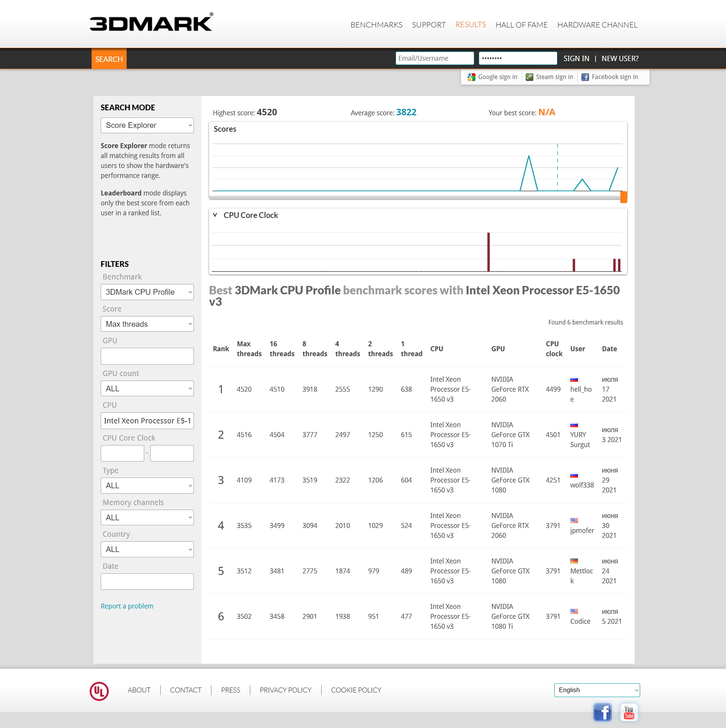Click the average score value 3822
The width and height of the screenshot is (726, 728).
(x=406, y=112)
